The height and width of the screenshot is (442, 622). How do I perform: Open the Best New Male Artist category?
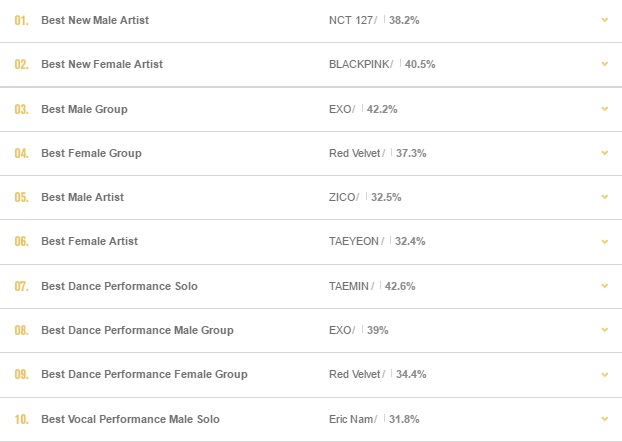pos(95,20)
